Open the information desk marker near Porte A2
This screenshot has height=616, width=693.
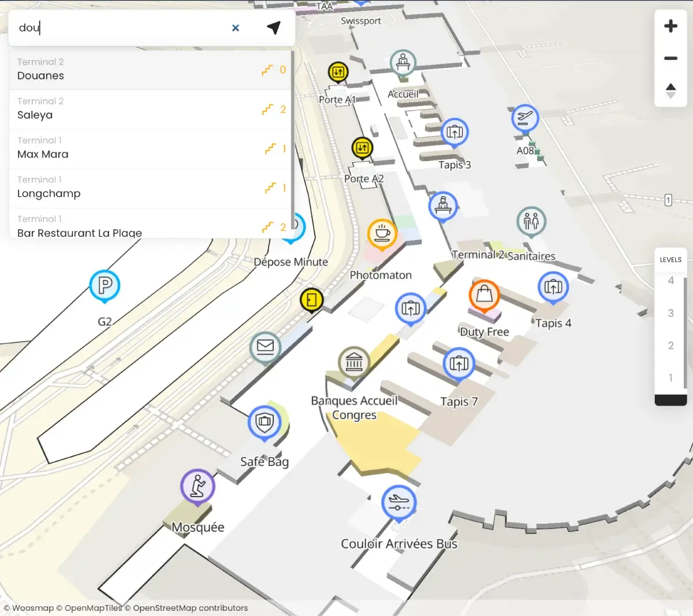pos(443,206)
